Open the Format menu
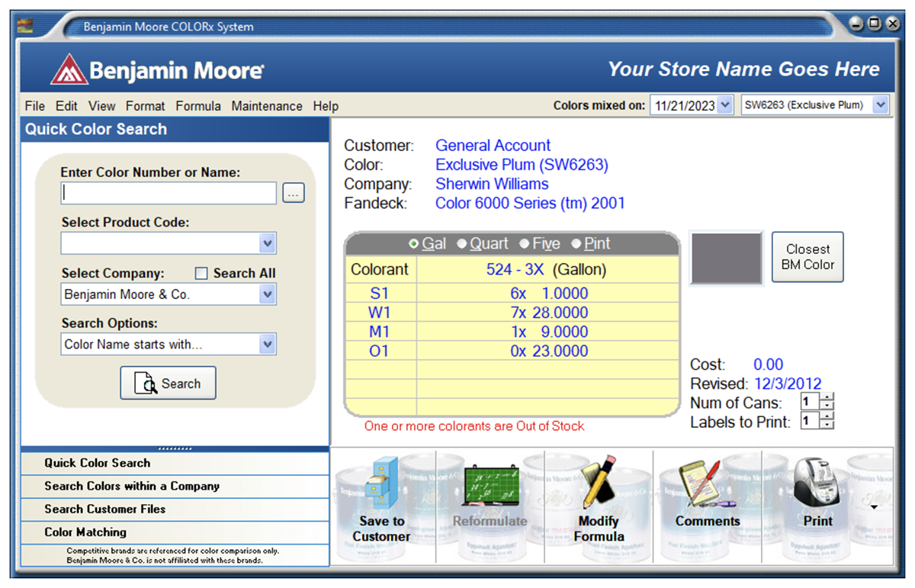Image resolution: width=915 pixels, height=588 pixels. pos(146,106)
